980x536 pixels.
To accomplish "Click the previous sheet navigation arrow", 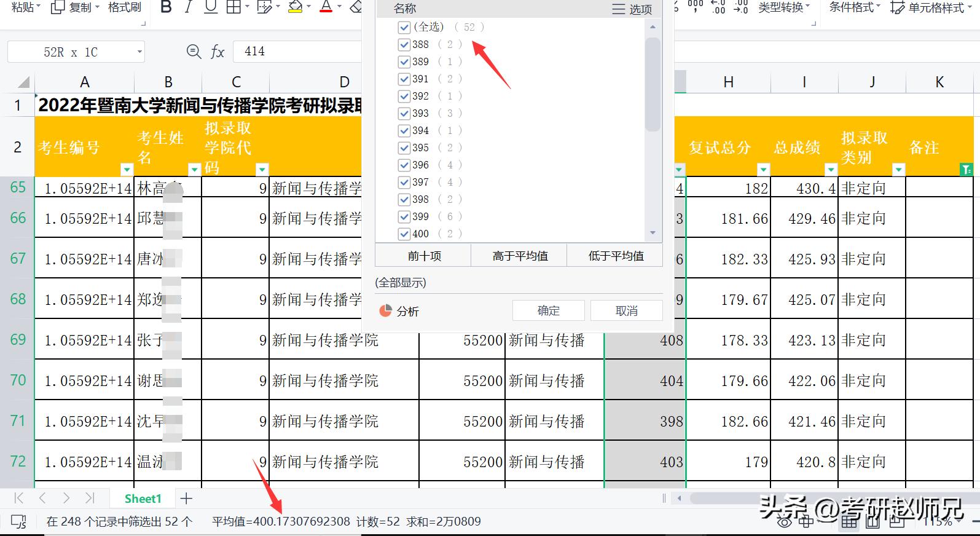I will [x=42, y=498].
